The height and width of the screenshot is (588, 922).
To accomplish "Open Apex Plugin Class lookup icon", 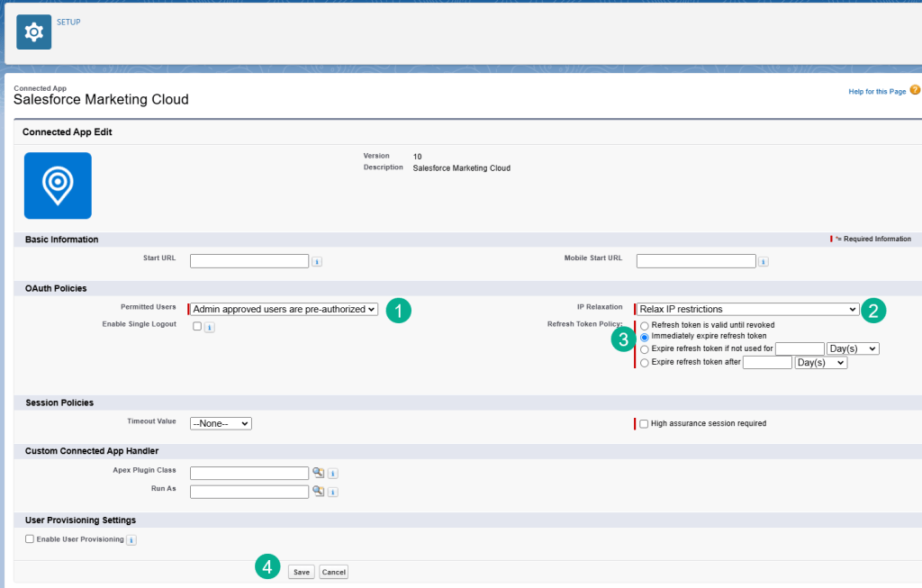I will pos(318,473).
